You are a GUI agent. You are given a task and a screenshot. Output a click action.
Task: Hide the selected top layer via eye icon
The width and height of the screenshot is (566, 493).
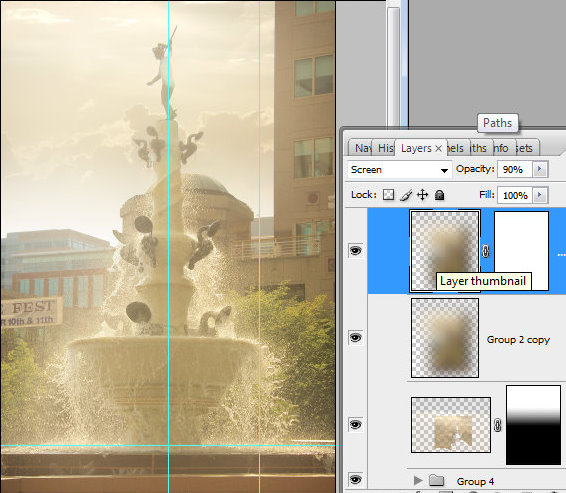pos(356,250)
